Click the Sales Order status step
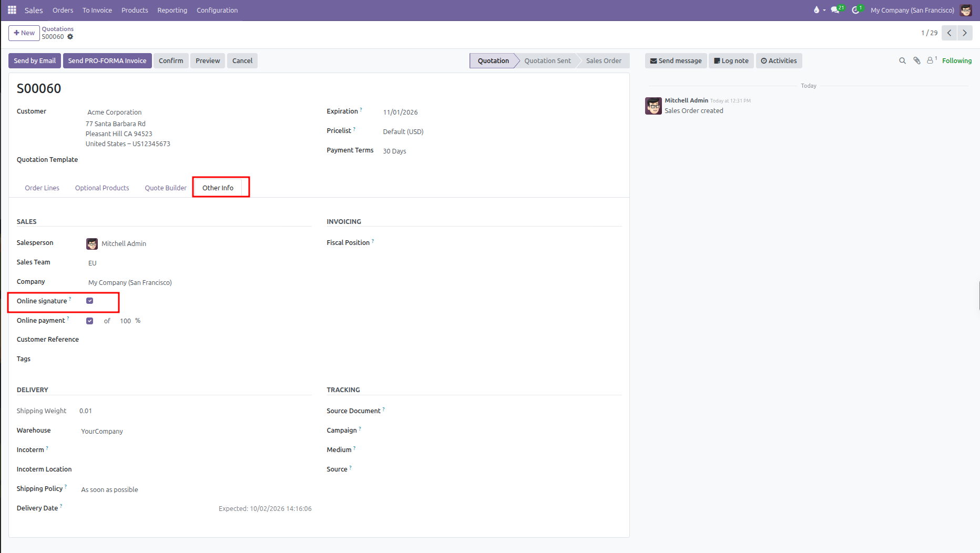 [x=604, y=61]
